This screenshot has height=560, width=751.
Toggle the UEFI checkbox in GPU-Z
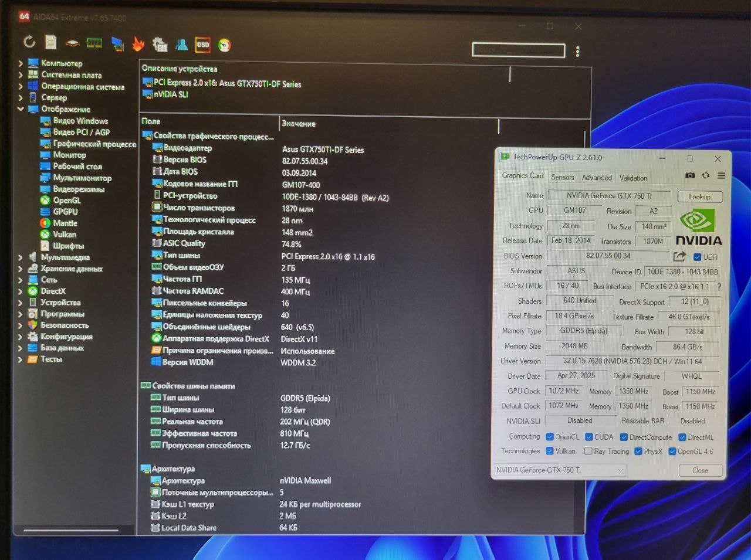[x=697, y=257]
